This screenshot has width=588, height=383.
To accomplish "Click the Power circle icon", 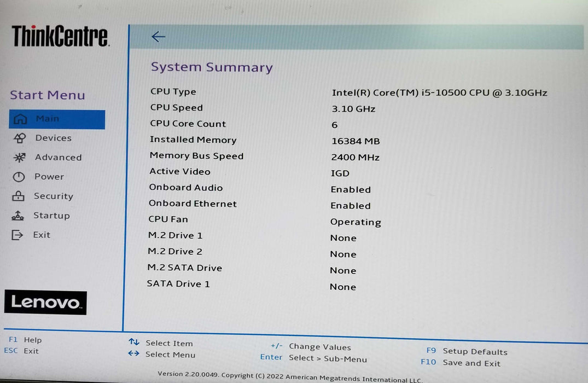I will click(19, 177).
